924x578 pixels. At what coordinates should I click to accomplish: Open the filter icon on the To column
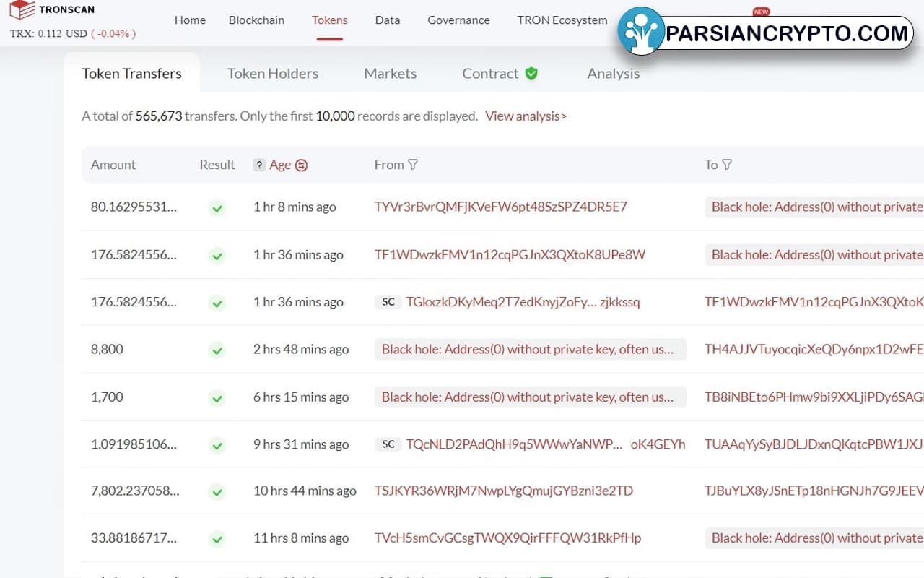tap(727, 165)
